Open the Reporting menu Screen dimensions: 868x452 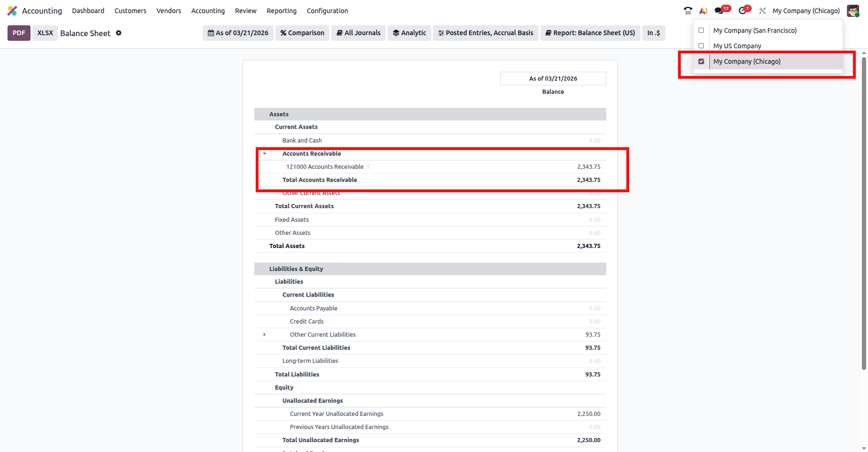coord(282,11)
